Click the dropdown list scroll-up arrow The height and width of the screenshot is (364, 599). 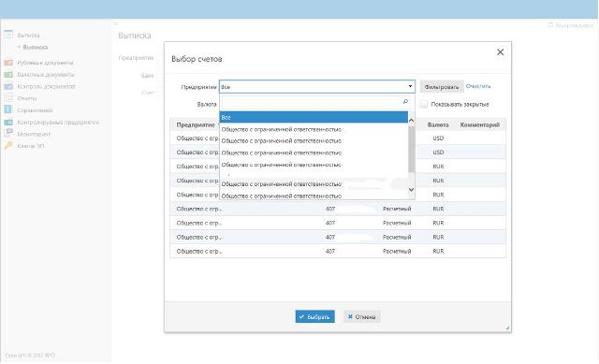[412, 121]
